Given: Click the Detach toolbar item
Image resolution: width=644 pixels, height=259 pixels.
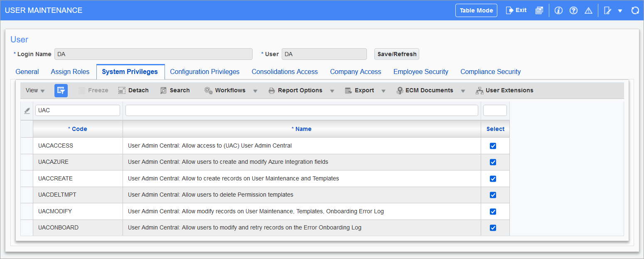Looking at the screenshot, I should coord(133,90).
